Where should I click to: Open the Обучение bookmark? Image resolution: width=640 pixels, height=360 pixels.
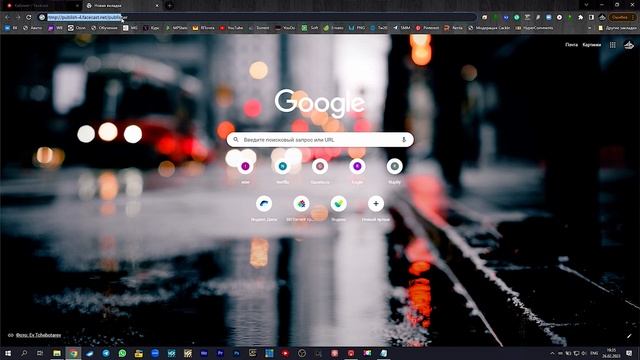[104, 28]
